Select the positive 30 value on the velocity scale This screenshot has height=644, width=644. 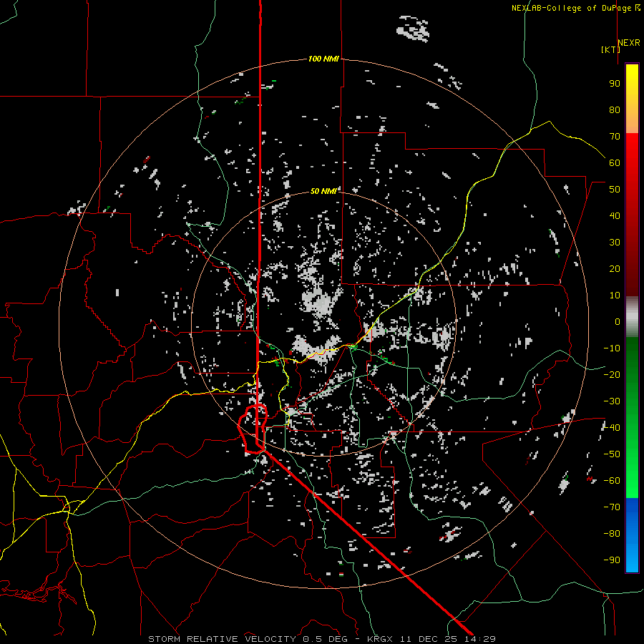615,243
